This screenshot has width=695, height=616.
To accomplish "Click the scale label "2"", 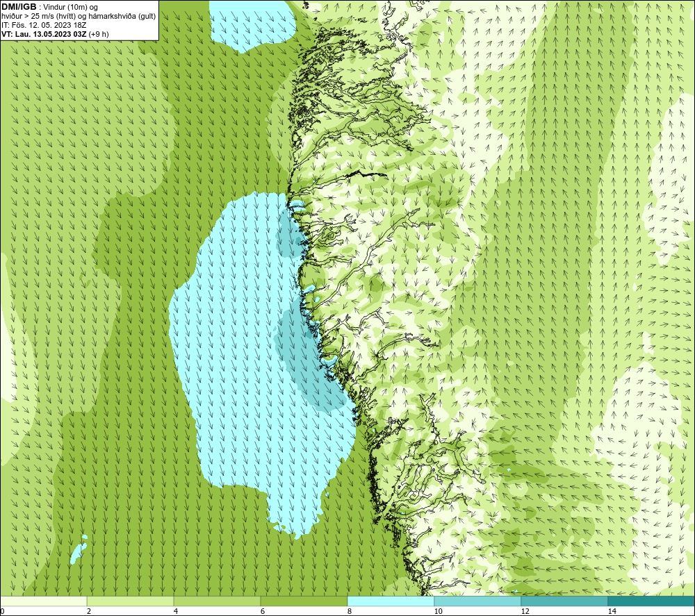I will (x=89, y=611).
